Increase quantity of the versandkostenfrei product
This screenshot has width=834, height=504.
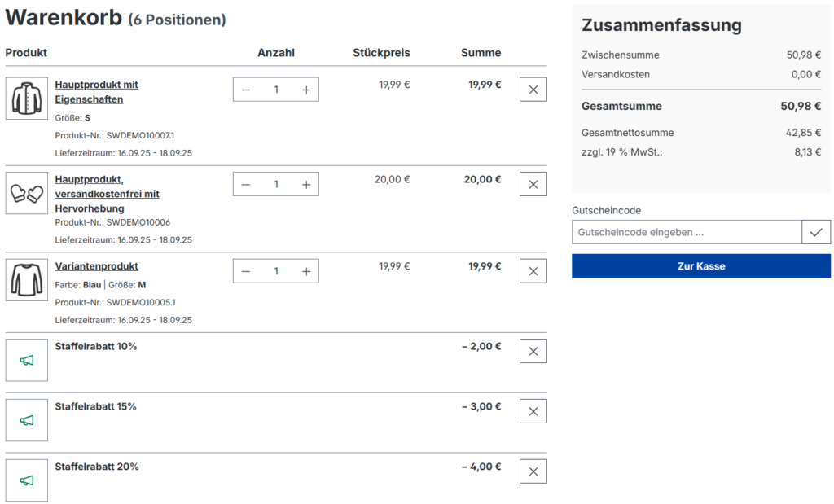pos(306,185)
